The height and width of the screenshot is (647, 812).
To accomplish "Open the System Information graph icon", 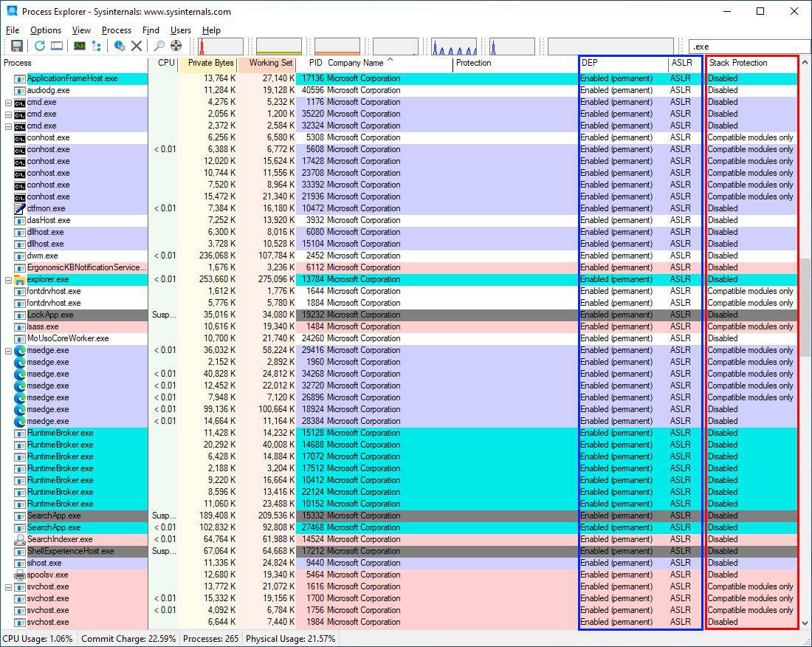I will (x=79, y=46).
